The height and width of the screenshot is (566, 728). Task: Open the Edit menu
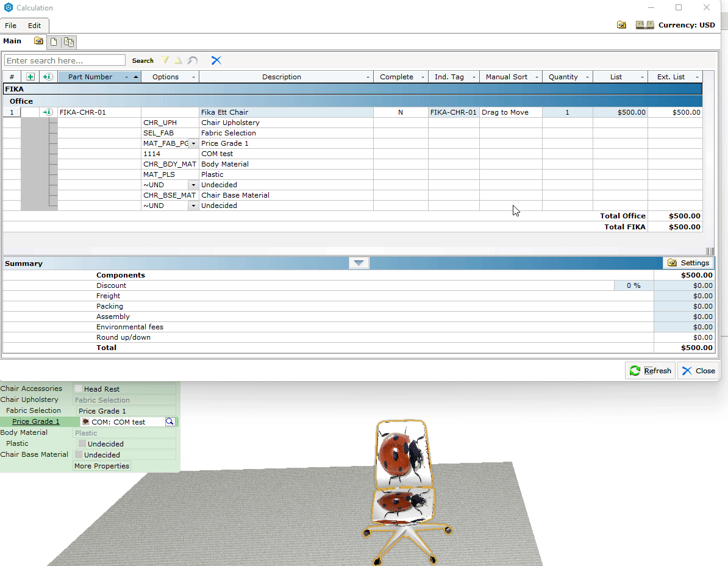(x=34, y=26)
